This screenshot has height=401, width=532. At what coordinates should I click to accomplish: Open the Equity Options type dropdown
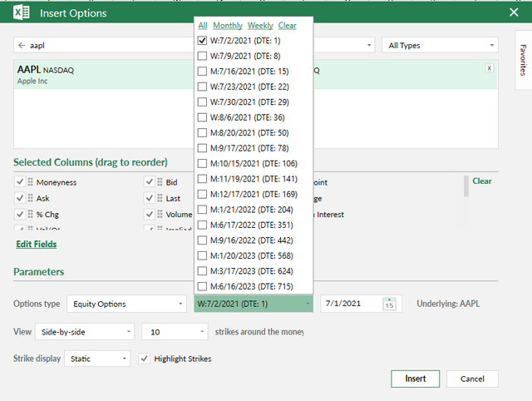pyautogui.click(x=126, y=304)
